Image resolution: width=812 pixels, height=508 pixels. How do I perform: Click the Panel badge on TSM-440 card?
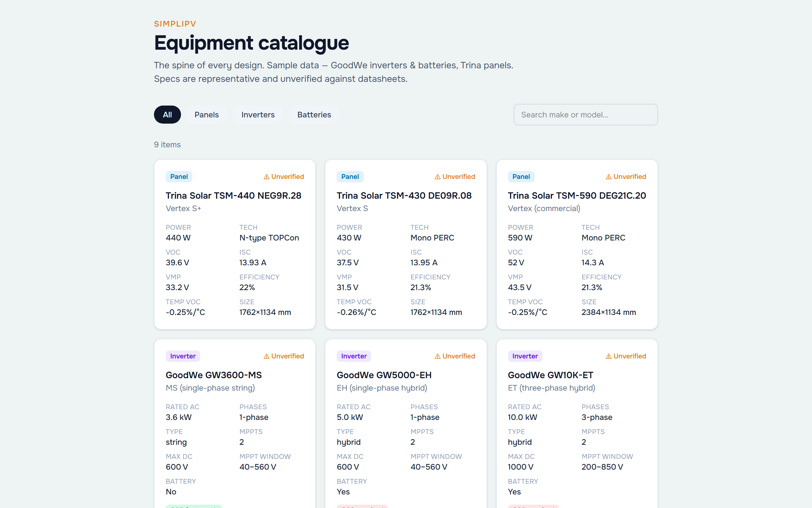point(179,177)
